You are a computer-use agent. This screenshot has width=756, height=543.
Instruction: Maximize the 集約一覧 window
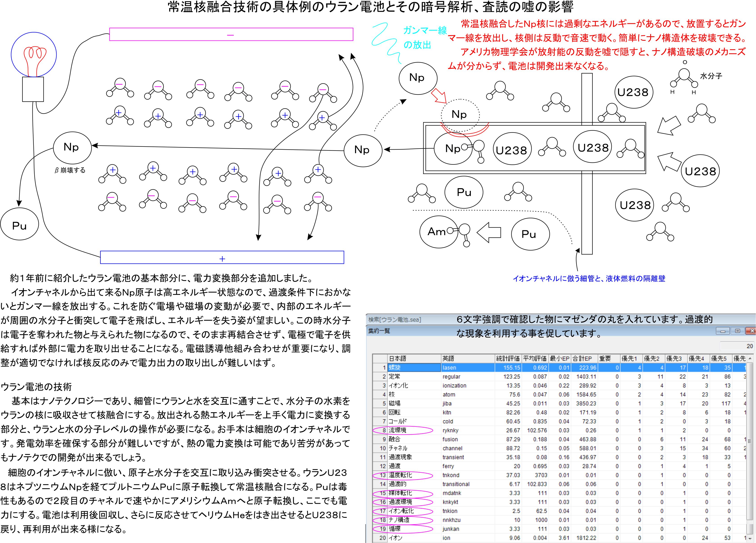point(737,331)
